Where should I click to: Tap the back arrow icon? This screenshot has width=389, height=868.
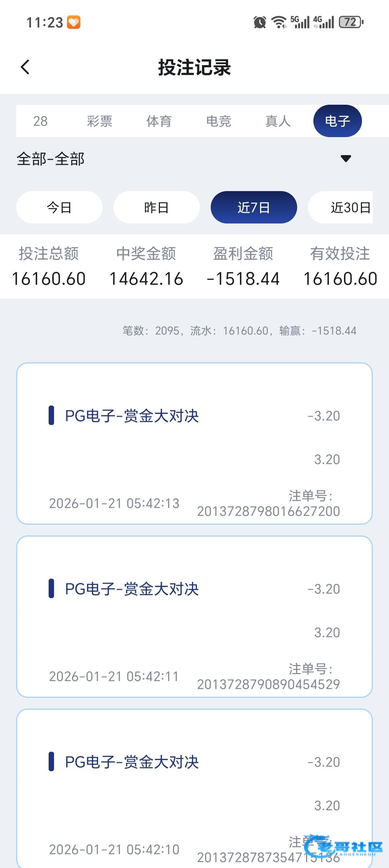click(25, 67)
